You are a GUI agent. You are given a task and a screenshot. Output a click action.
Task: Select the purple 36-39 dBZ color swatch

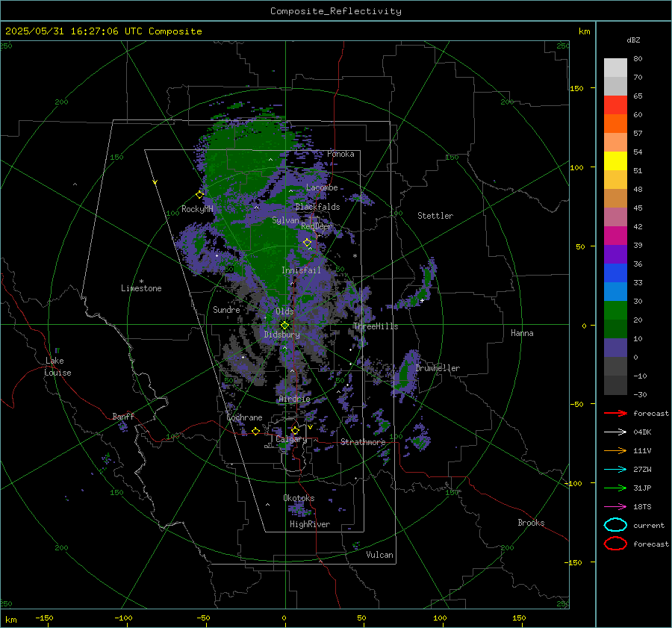pos(615,254)
